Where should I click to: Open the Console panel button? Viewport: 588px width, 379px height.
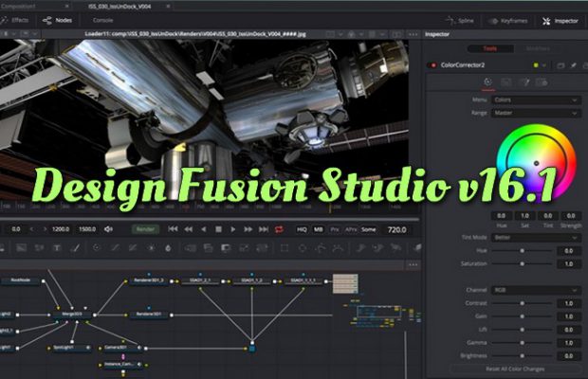102,20
